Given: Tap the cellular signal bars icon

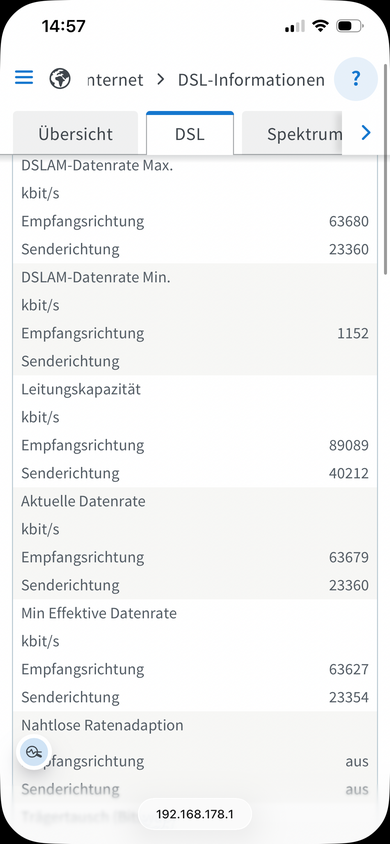Looking at the screenshot, I should [295, 26].
